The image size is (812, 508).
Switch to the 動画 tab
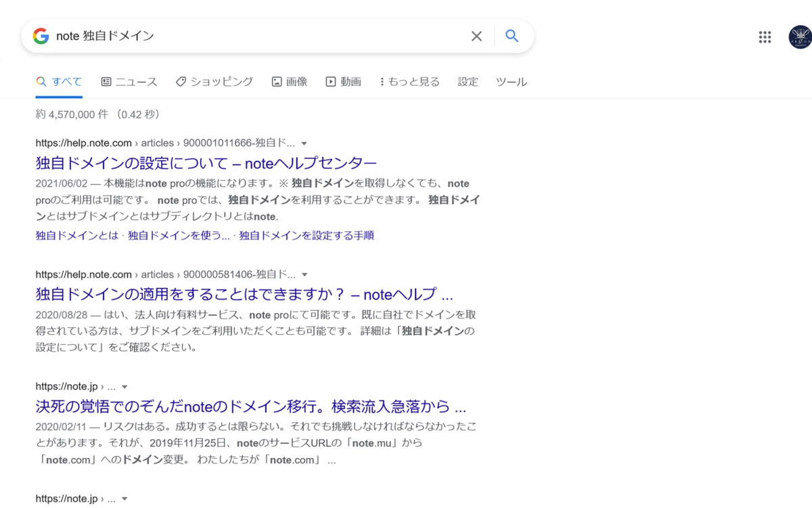pyautogui.click(x=344, y=82)
